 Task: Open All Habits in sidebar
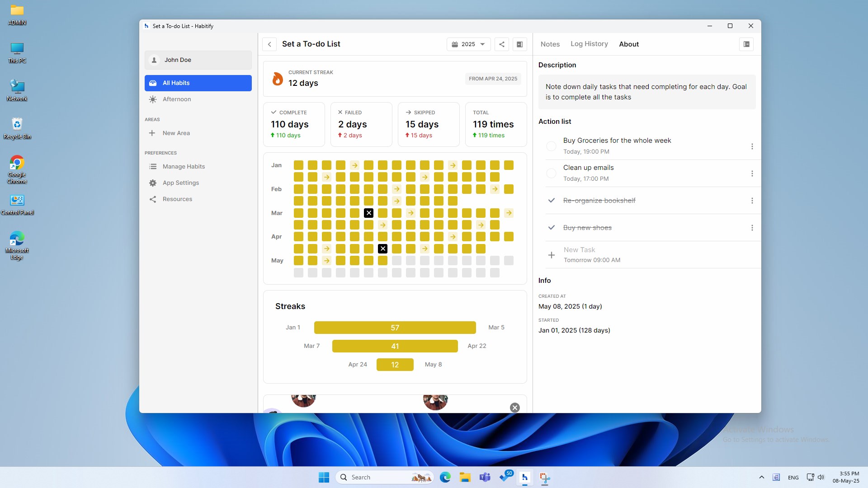(x=198, y=83)
